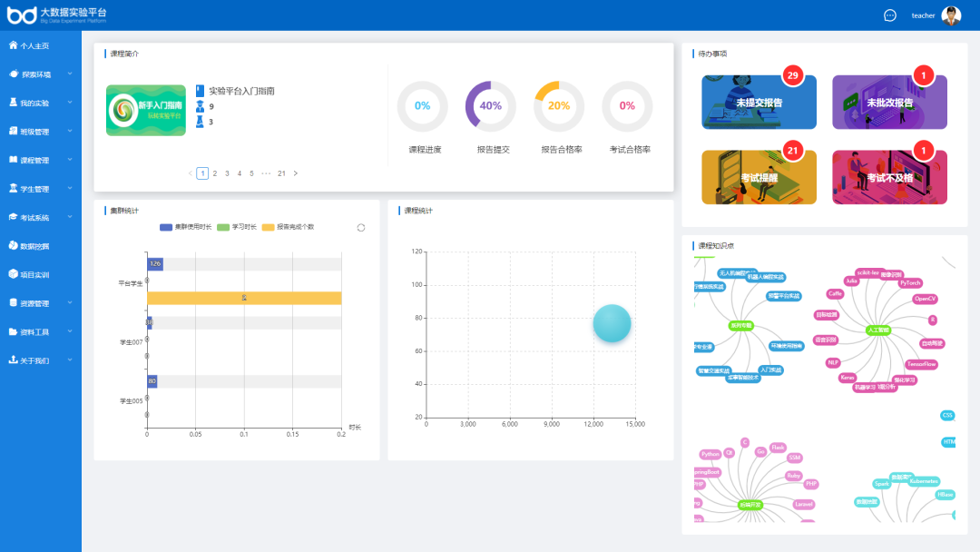Expand the 考试系统 menu chevron

click(69, 217)
